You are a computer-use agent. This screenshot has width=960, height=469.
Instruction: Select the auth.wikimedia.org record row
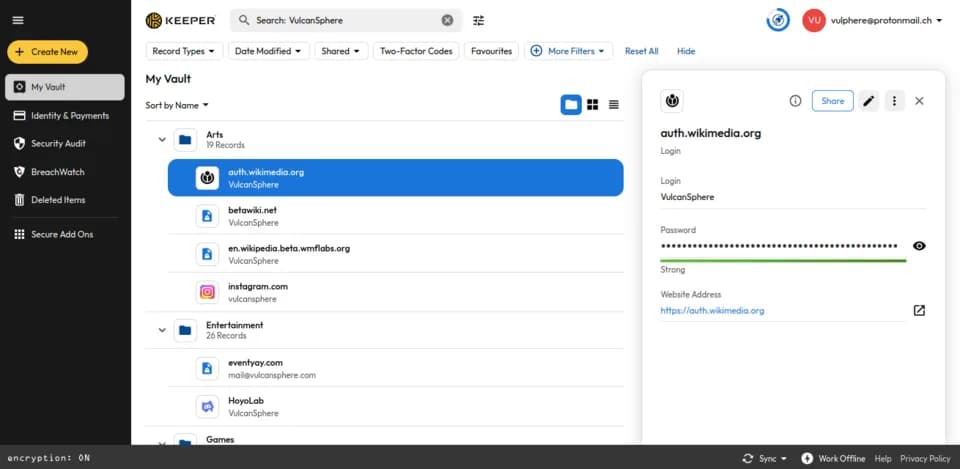click(x=396, y=178)
